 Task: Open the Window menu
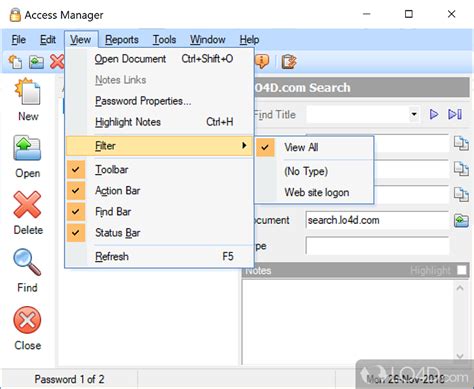coord(208,40)
